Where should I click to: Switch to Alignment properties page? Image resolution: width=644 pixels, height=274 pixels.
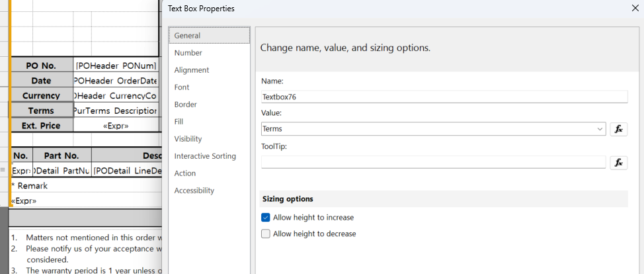coord(191,70)
